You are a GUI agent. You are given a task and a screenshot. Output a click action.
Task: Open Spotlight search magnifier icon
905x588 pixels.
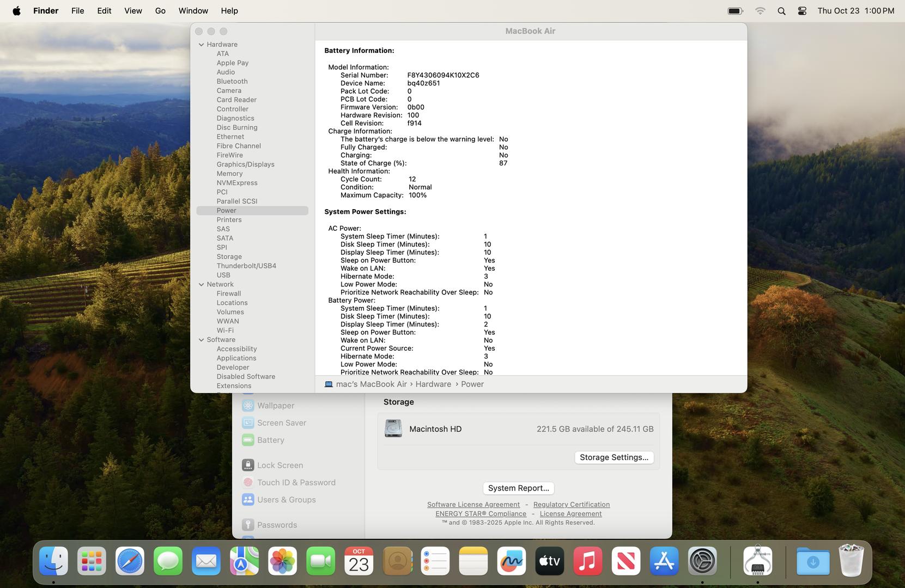coord(781,11)
